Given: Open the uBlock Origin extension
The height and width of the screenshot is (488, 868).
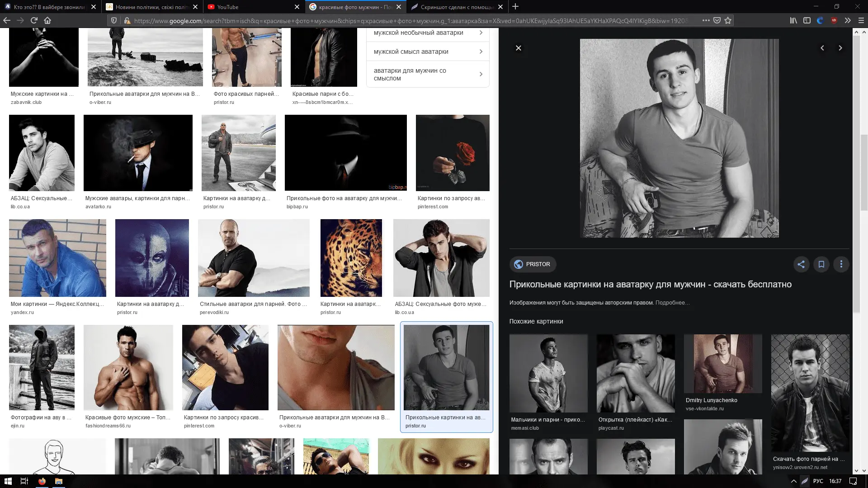Looking at the screenshot, I should click(x=834, y=20).
